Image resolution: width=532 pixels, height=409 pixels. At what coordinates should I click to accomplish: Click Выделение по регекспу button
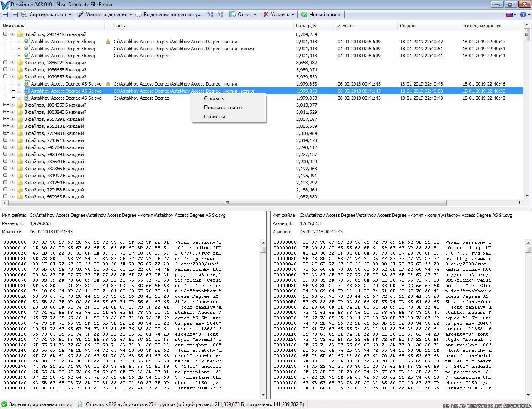(169, 15)
